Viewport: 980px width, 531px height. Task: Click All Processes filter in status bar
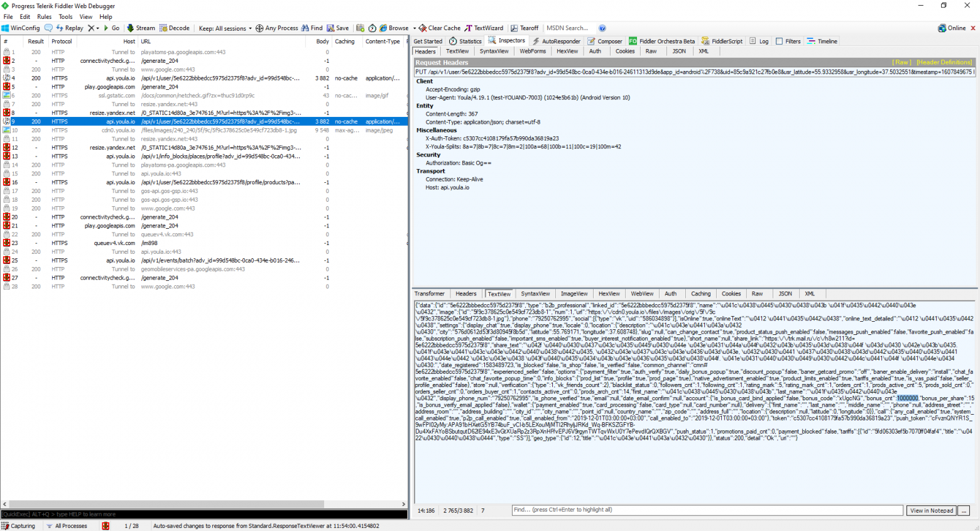(67, 526)
